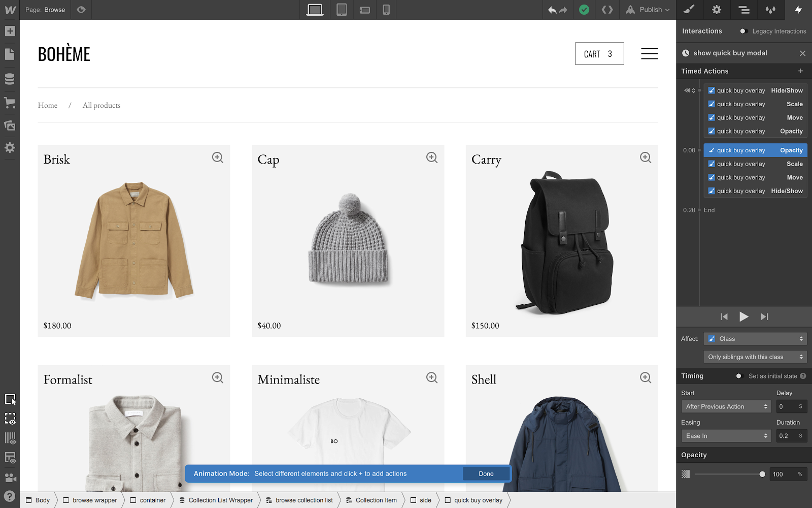Screen dimensions: 812x508
Task: Switch to Mobile portrait breakpoint
Action: (x=386, y=10)
